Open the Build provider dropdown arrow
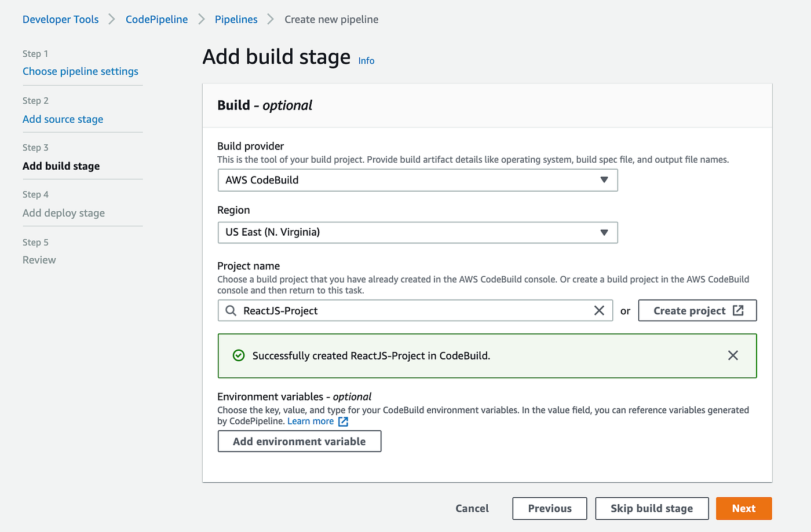Viewport: 811px width, 532px height. [604, 180]
